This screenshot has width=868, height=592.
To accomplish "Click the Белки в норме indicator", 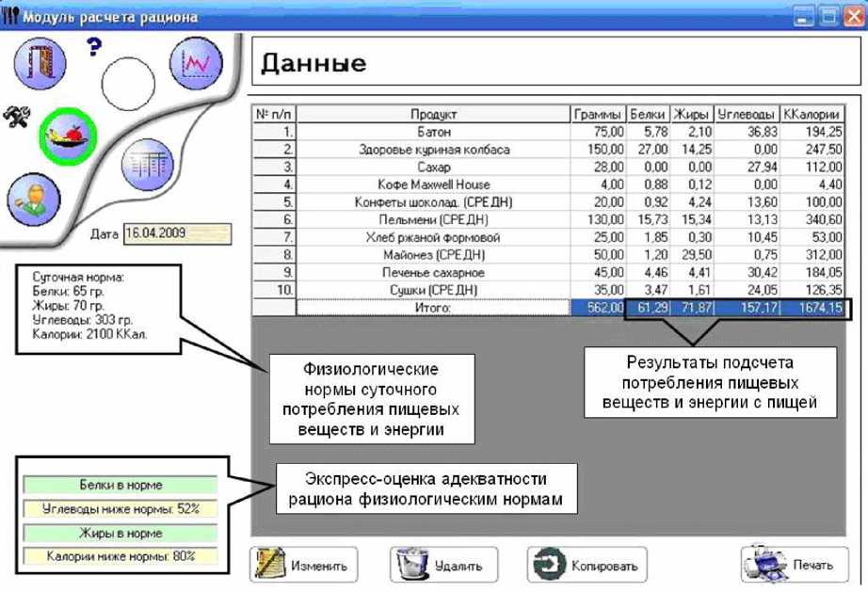I will pos(121,486).
